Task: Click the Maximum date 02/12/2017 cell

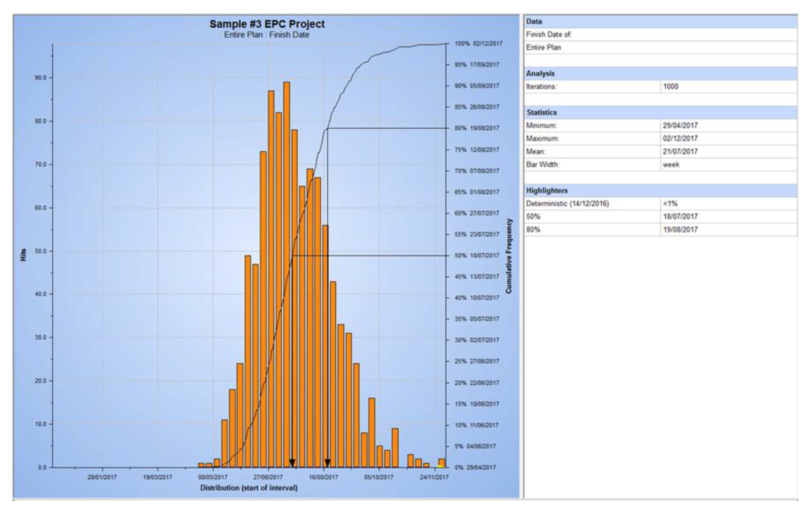Action: click(680, 138)
